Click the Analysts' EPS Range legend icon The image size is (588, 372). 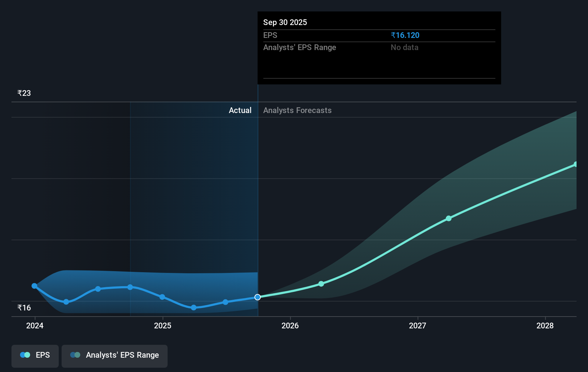point(75,355)
